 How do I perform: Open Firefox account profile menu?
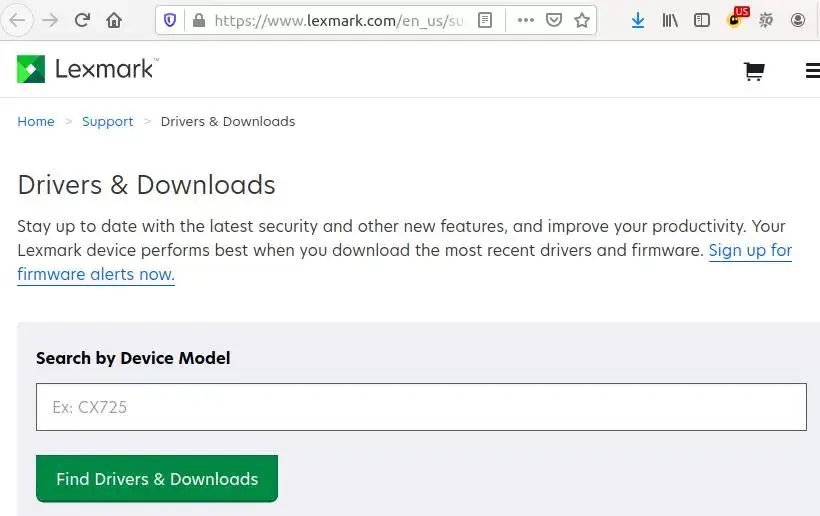pos(798,20)
